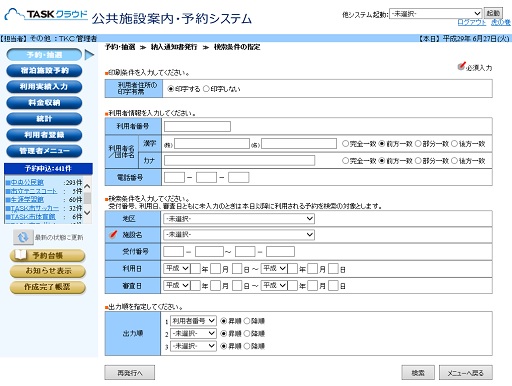The image size is (512, 386).
Task: Open the 利用者登録 sidebar menu
Action: tap(44, 135)
